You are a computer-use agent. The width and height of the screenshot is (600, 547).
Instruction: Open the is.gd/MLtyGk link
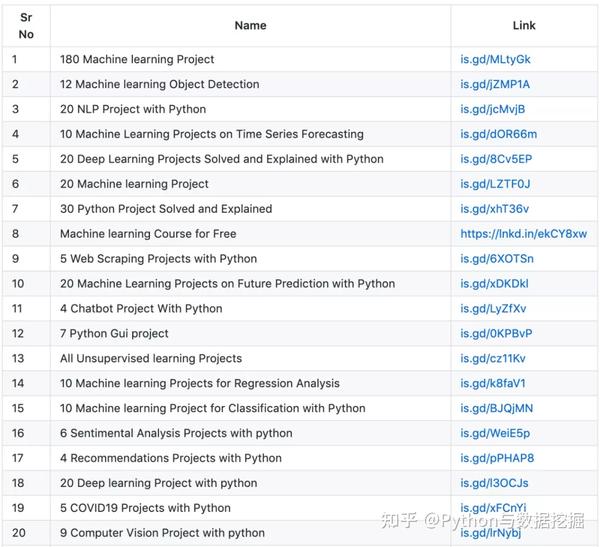tap(496, 60)
